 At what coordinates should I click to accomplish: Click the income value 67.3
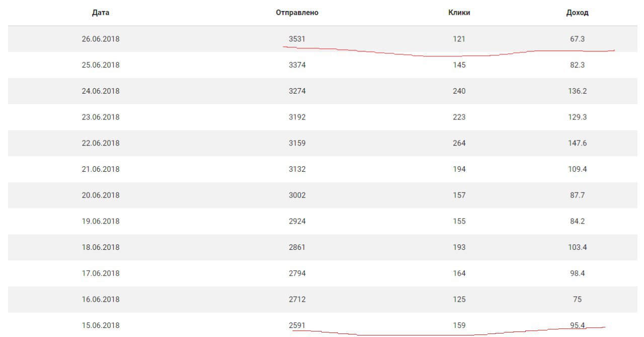click(577, 39)
